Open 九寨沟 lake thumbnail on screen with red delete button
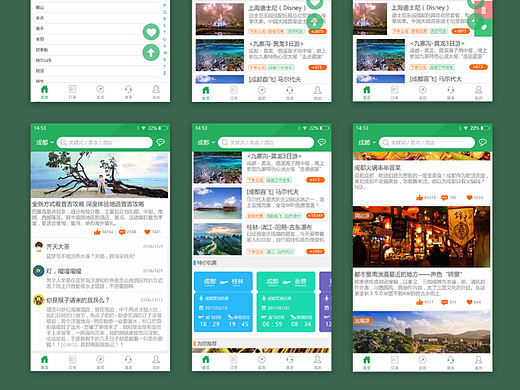Viewport: 520px width, 390px height. 381,55
